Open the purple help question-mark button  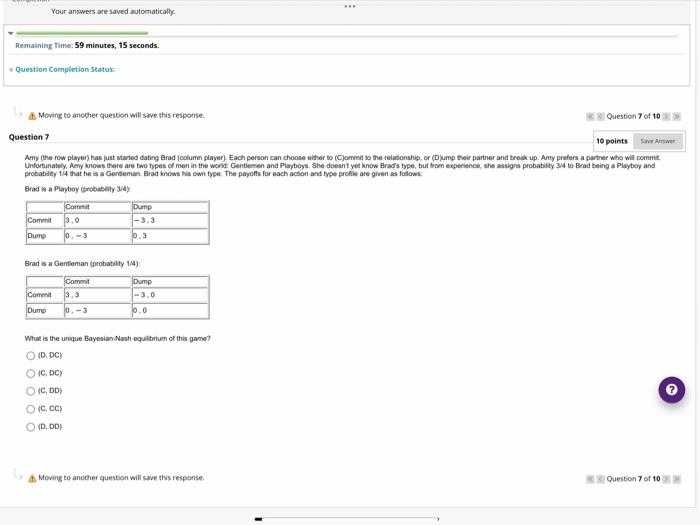[x=671, y=390]
